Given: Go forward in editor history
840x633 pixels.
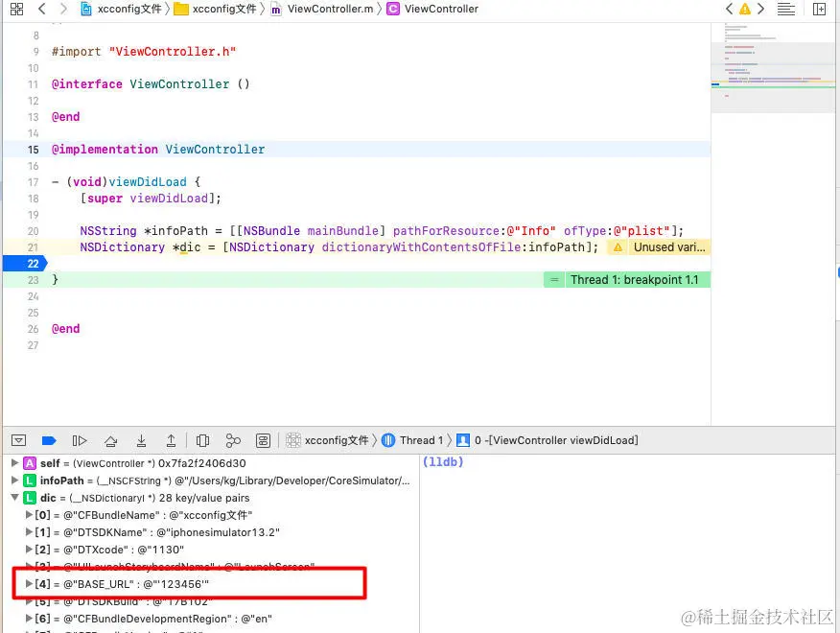Looking at the screenshot, I should pos(63,9).
